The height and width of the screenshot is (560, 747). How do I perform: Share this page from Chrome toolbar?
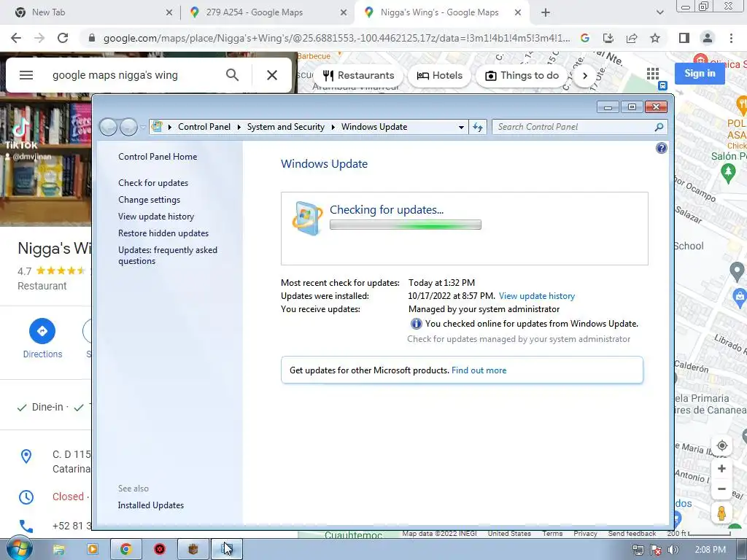(632, 38)
